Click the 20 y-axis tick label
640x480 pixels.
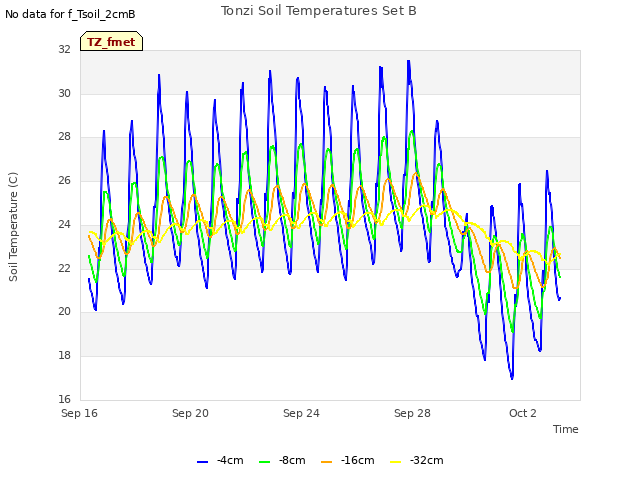(64, 311)
